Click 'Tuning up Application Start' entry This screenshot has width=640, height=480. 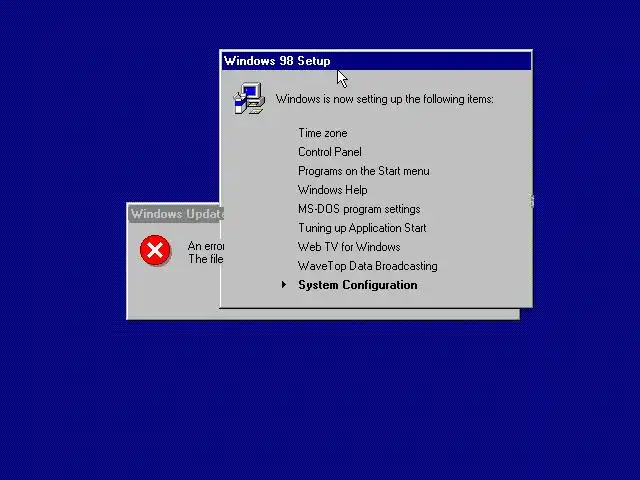(362, 228)
